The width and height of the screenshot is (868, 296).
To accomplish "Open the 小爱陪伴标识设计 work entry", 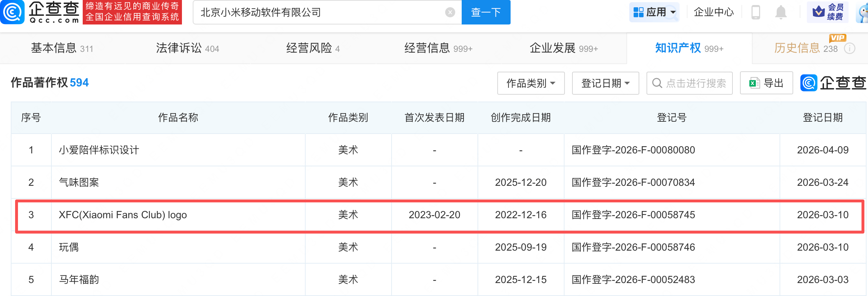I will pyautogui.click(x=99, y=150).
